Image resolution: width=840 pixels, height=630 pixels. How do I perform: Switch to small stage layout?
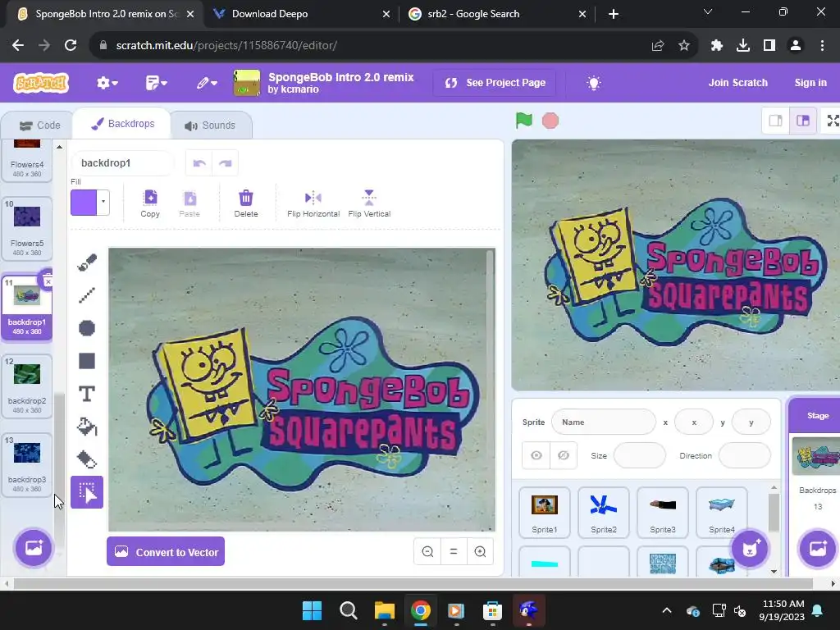pyautogui.click(x=775, y=121)
